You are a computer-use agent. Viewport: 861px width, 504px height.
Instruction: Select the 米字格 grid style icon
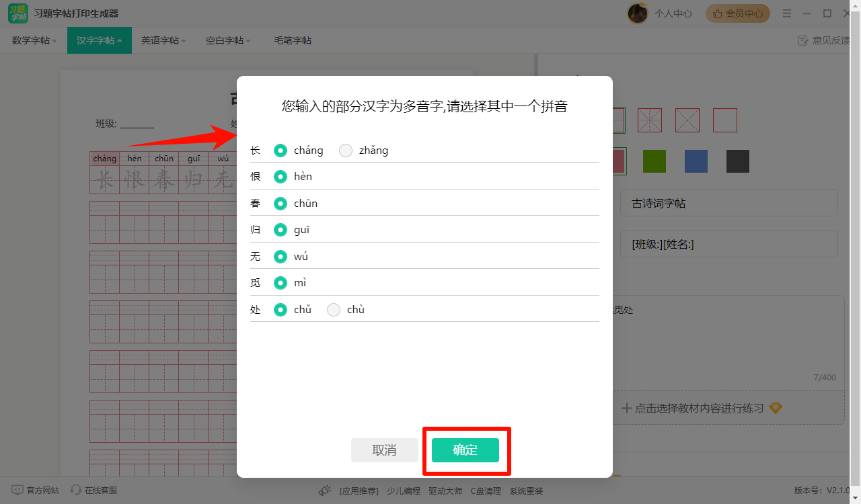pos(650,120)
